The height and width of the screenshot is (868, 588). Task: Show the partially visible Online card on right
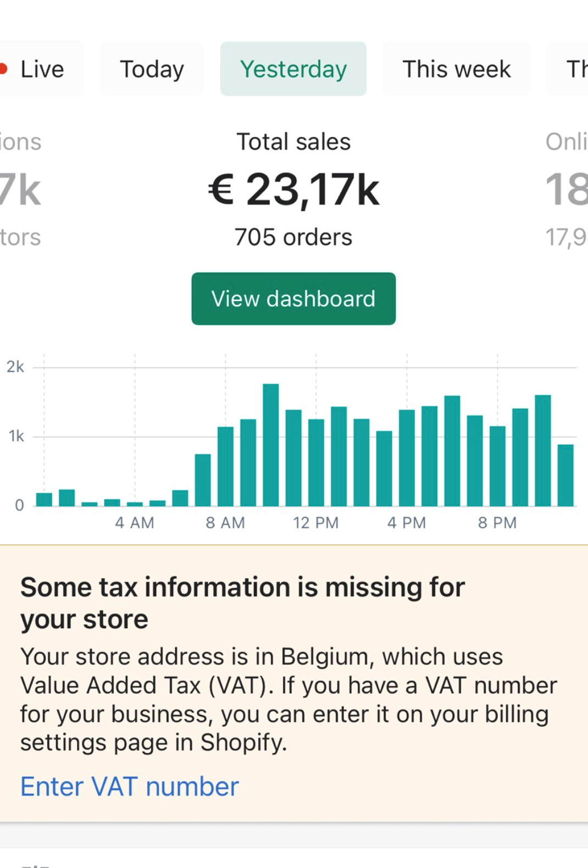[x=566, y=190]
